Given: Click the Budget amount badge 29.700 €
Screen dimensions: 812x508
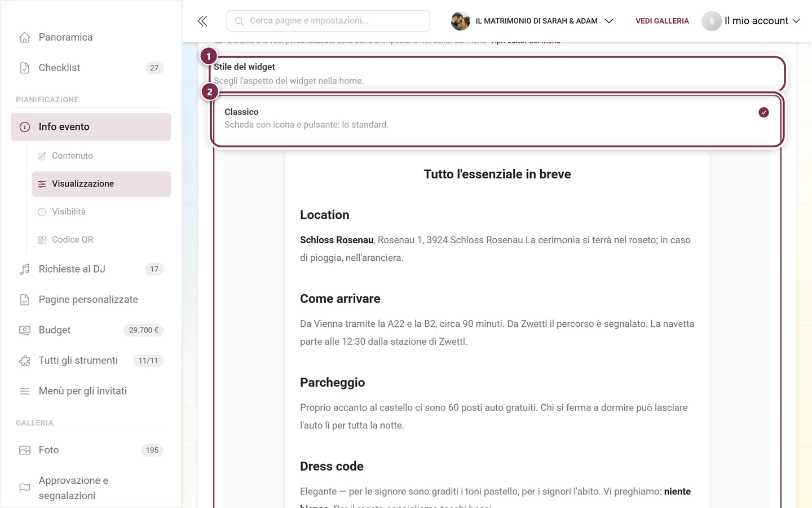Looking at the screenshot, I should [x=143, y=330].
